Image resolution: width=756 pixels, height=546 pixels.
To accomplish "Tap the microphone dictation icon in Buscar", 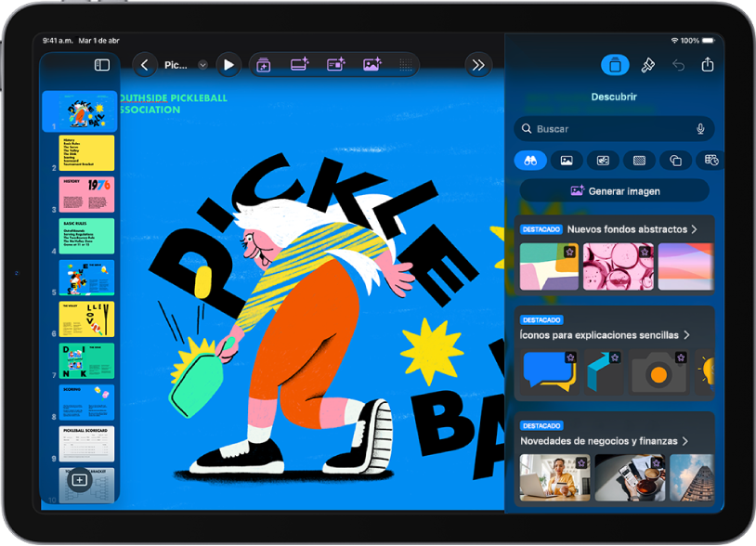I will [700, 129].
